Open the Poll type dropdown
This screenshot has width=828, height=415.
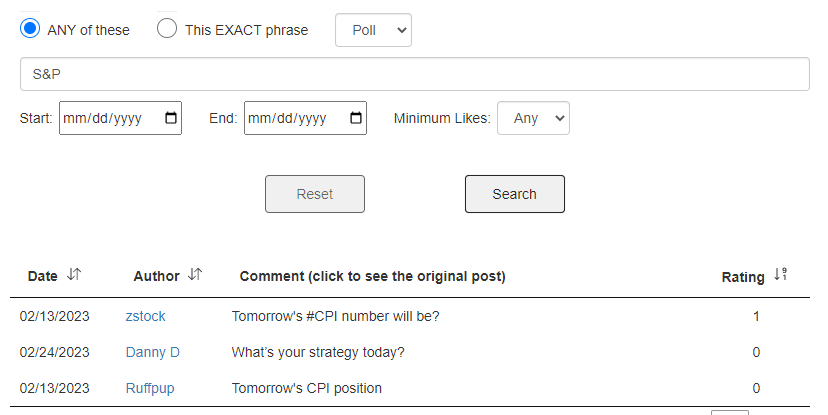point(373,30)
